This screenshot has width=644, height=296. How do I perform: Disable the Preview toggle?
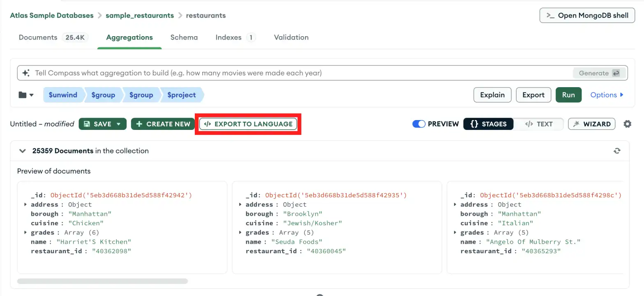pyautogui.click(x=419, y=123)
